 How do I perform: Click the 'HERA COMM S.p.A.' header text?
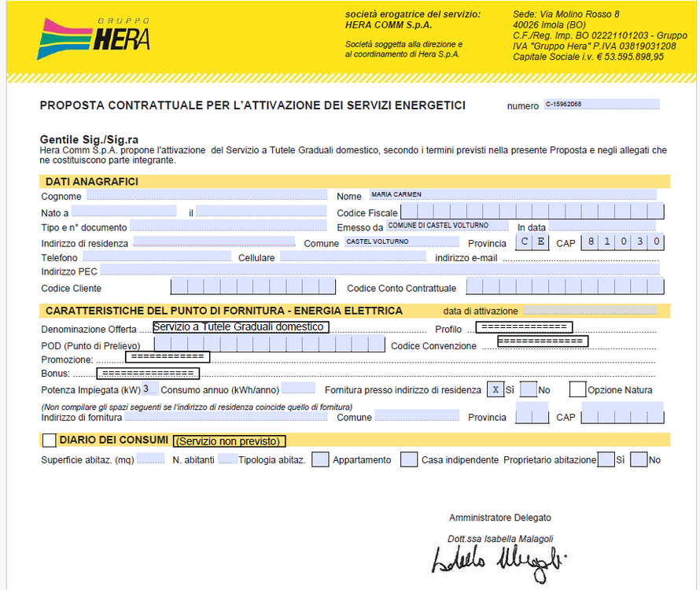[x=389, y=25]
